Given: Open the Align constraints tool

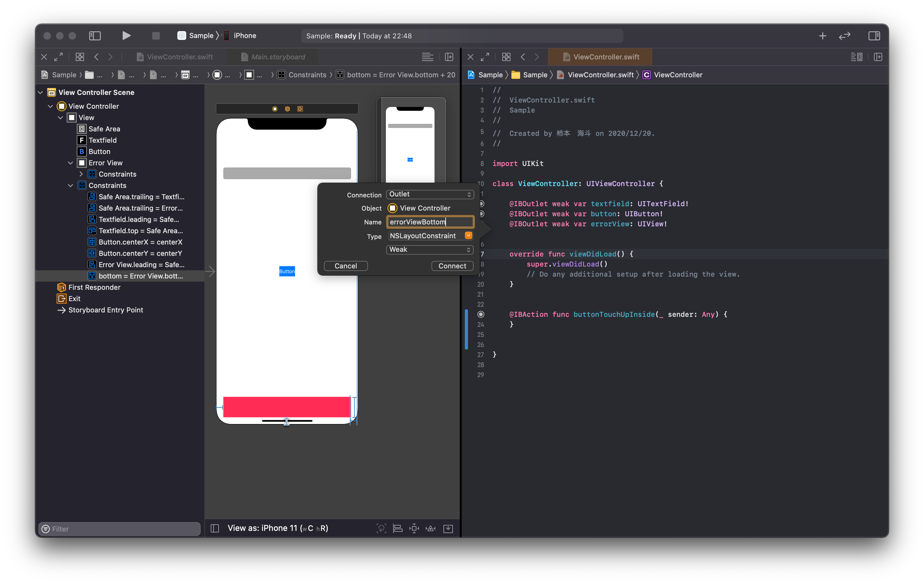Looking at the screenshot, I should coord(398,528).
